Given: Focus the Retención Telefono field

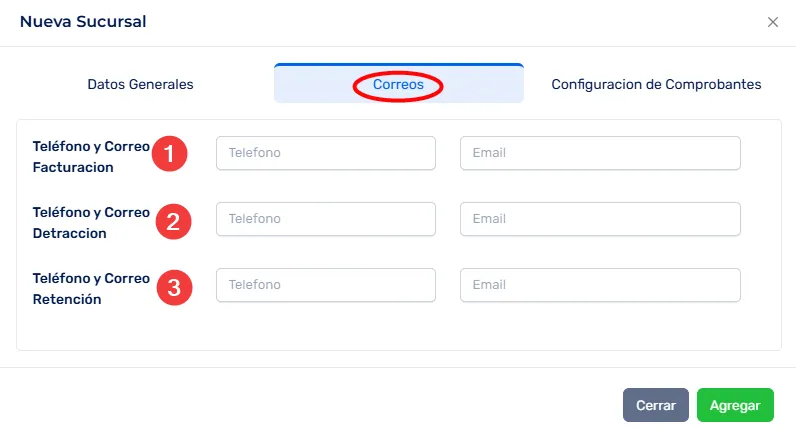Looking at the screenshot, I should click(x=326, y=285).
